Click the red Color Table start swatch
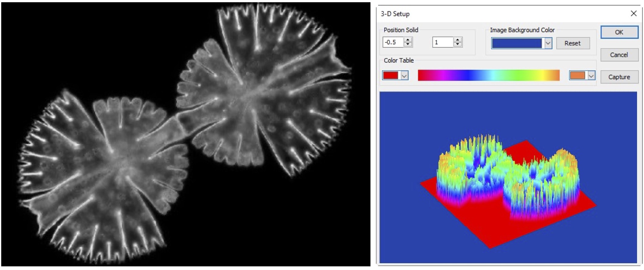The height and width of the screenshot is (270, 644). [x=391, y=75]
